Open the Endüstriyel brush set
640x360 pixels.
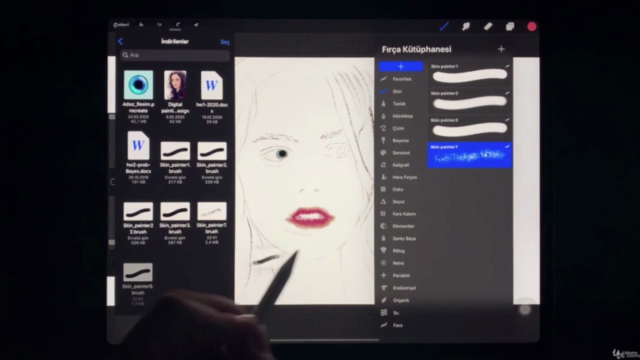pos(401,288)
